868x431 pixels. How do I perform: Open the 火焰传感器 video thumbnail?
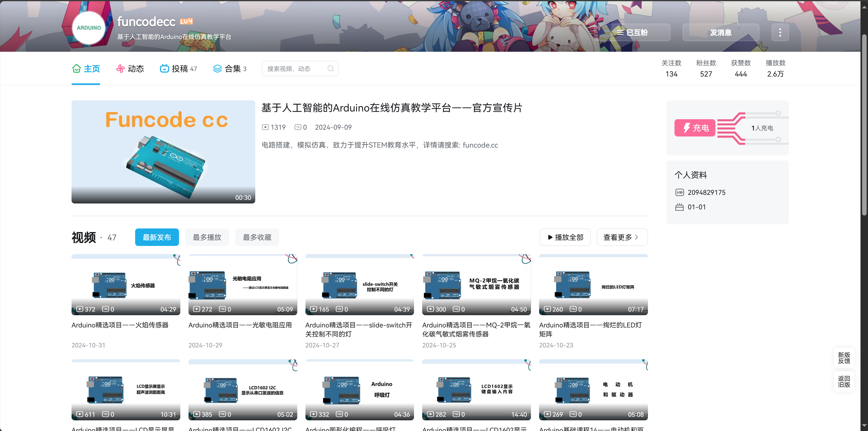[126, 285]
